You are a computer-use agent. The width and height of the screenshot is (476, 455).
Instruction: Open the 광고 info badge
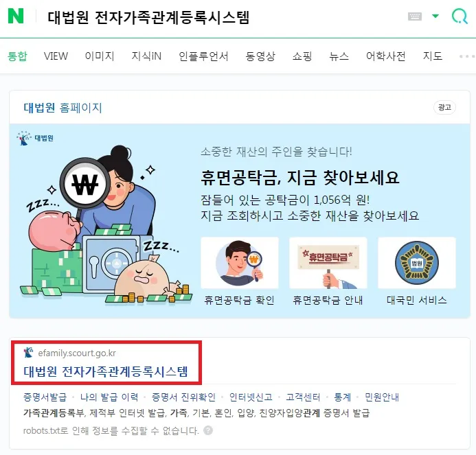point(444,107)
